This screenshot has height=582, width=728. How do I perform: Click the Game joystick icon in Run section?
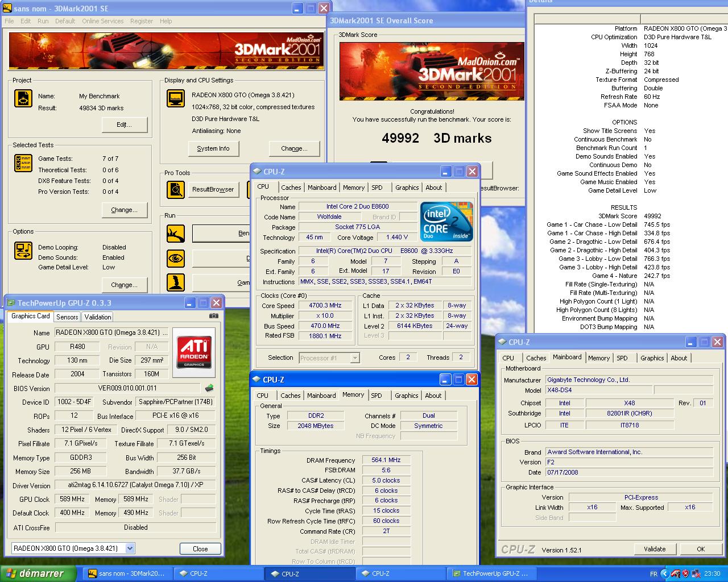pyautogui.click(x=176, y=282)
